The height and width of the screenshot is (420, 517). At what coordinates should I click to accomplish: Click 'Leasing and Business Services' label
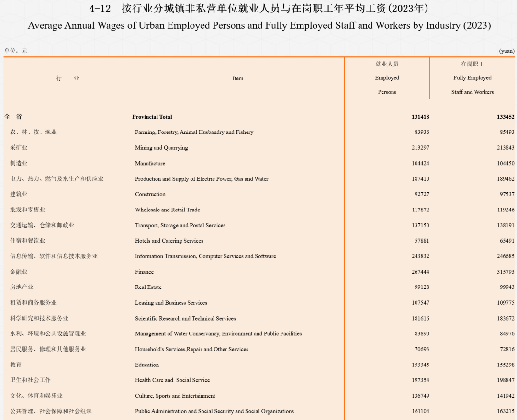click(171, 303)
